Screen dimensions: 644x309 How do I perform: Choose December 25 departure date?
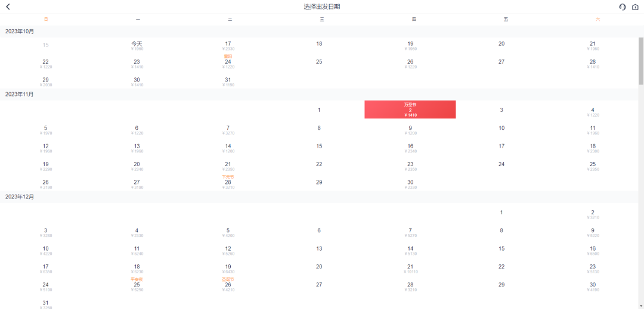click(x=137, y=286)
